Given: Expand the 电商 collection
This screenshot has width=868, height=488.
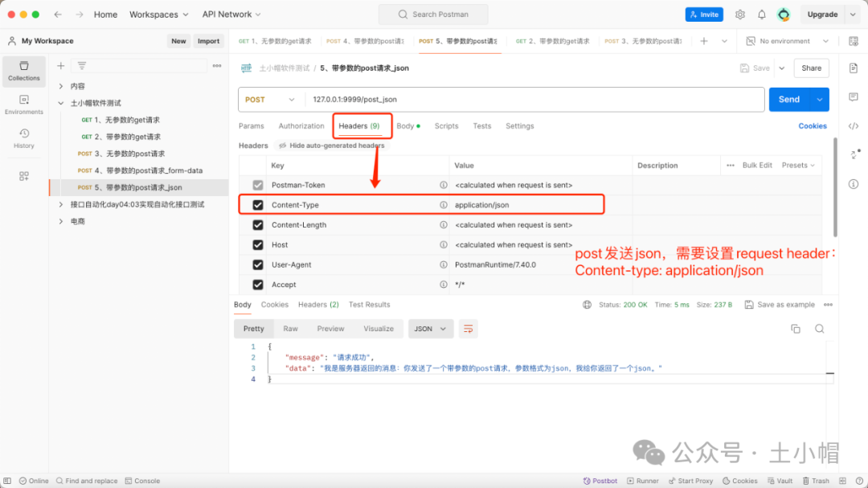Looking at the screenshot, I should point(61,222).
